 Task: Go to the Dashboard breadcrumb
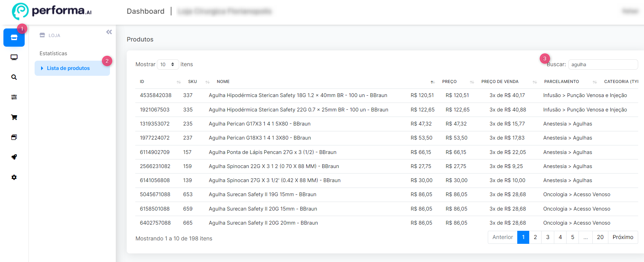click(146, 11)
